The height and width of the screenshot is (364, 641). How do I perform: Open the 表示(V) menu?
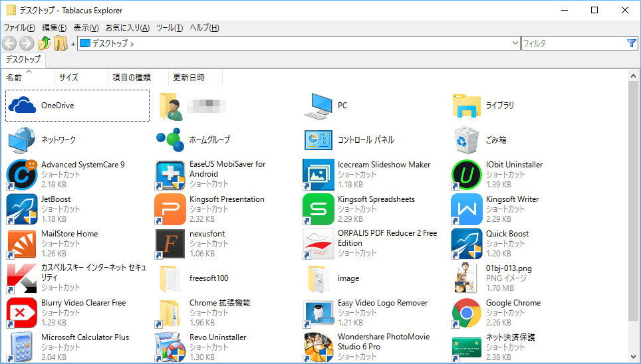(x=86, y=28)
